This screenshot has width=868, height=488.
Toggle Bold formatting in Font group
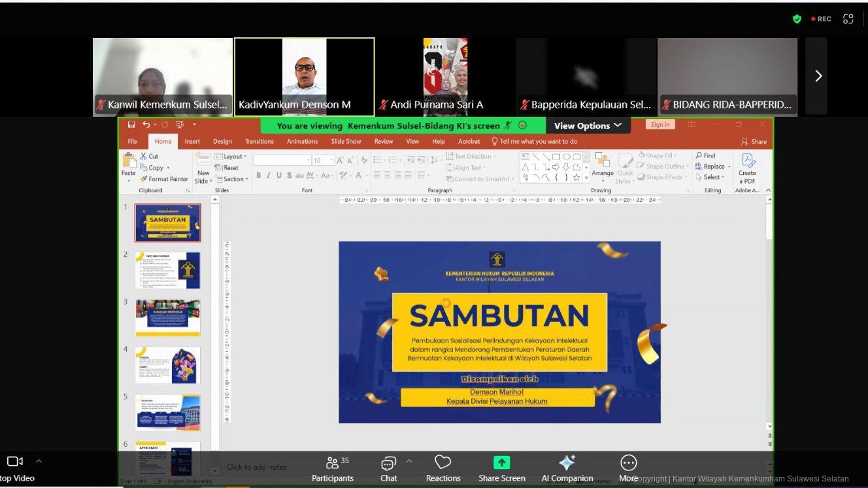click(x=259, y=175)
